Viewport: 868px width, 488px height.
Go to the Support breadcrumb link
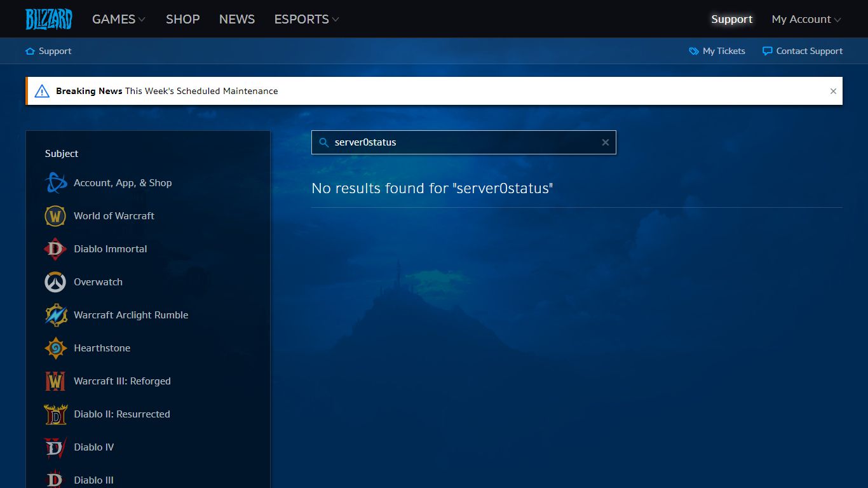click(55, 51)
